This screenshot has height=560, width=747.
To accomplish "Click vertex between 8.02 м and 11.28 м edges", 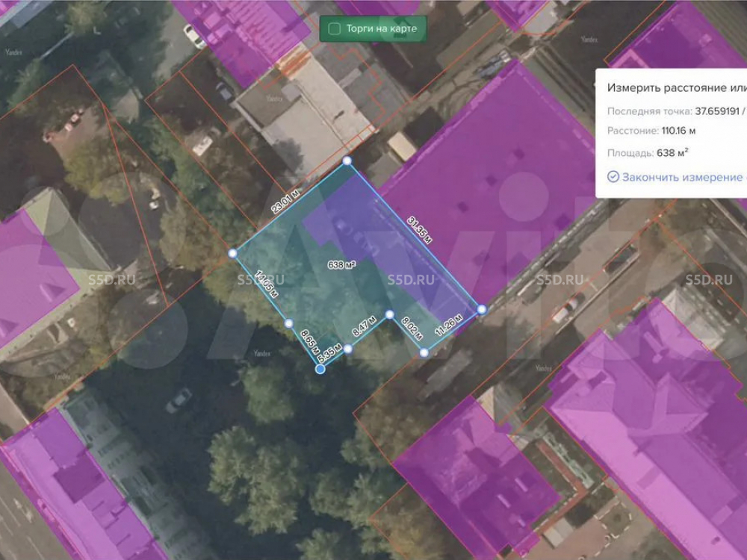I will tap(424, 352).
